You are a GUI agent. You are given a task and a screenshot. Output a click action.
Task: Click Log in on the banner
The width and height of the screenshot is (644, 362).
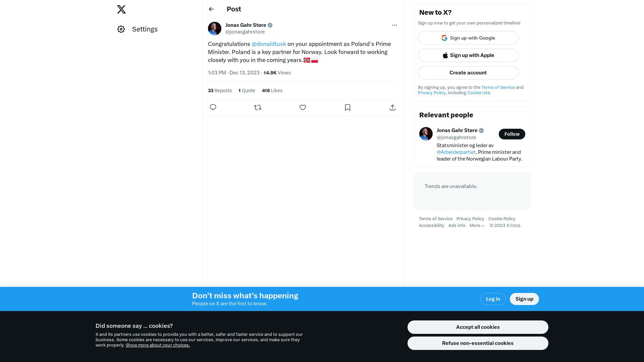[493, 299]
